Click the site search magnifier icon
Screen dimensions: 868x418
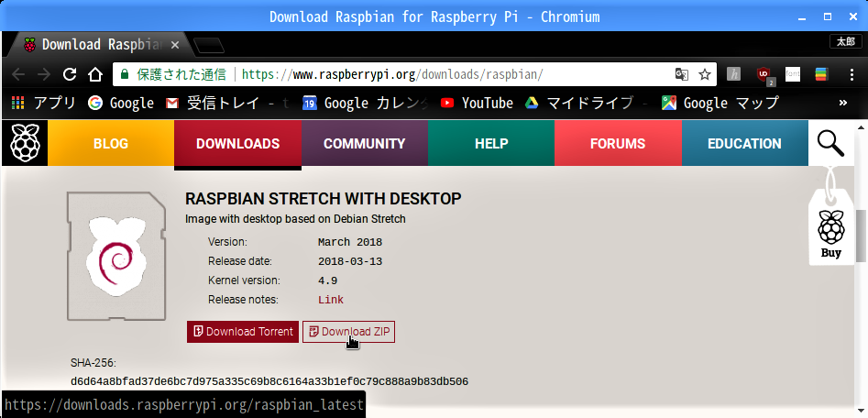click(831, 143)
